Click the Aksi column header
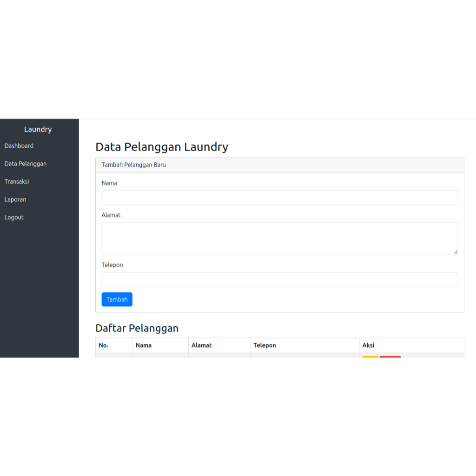The width and height of the screenshot is (476, 476). (x=368, y=345)
